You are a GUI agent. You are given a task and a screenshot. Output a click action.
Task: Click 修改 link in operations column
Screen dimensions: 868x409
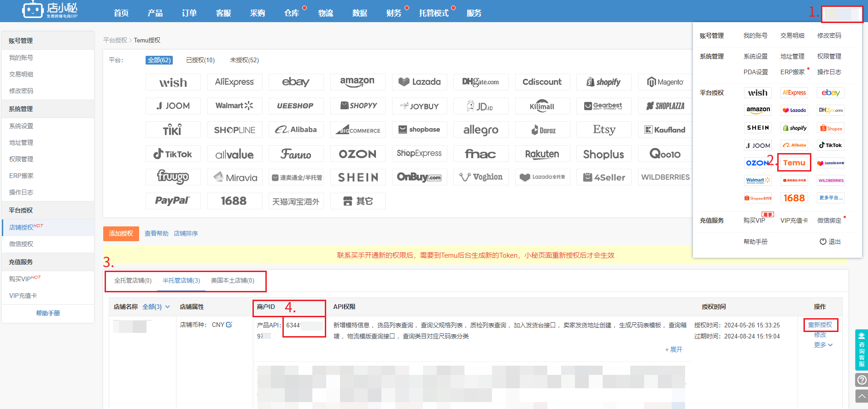(x=820, y=335)
